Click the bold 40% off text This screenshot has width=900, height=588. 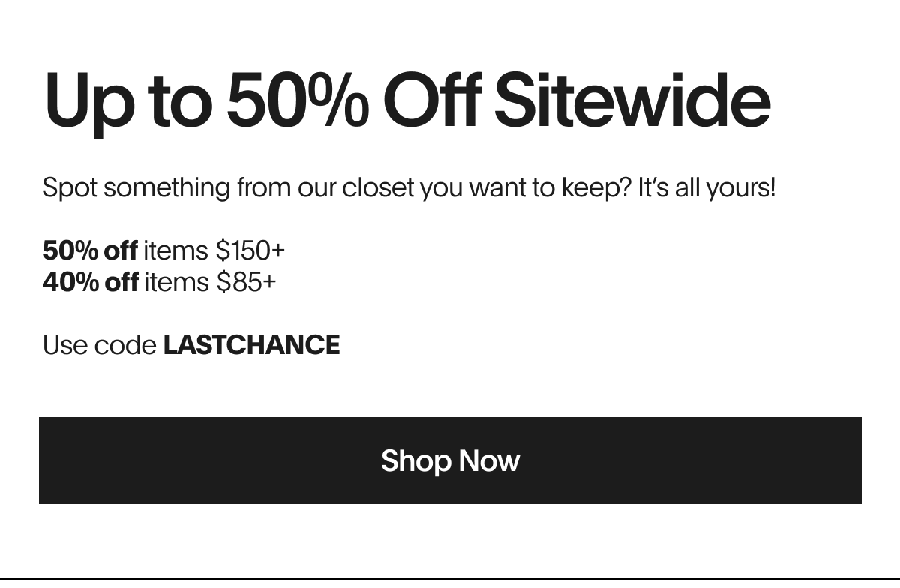pos(91,282)
